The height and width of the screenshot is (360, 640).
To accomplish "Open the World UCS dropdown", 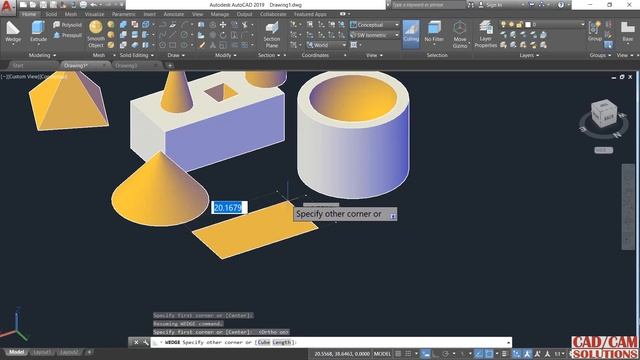I will 326,45.
